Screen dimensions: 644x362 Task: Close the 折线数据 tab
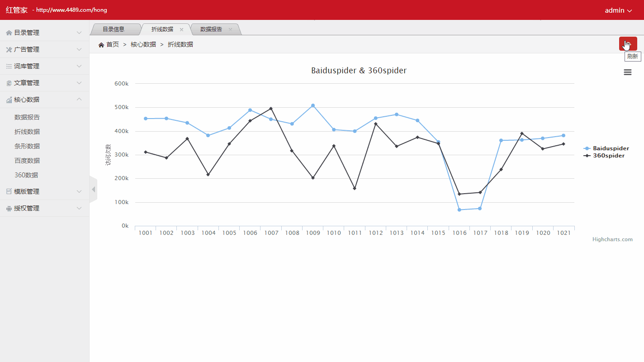[x=181, y=29]
